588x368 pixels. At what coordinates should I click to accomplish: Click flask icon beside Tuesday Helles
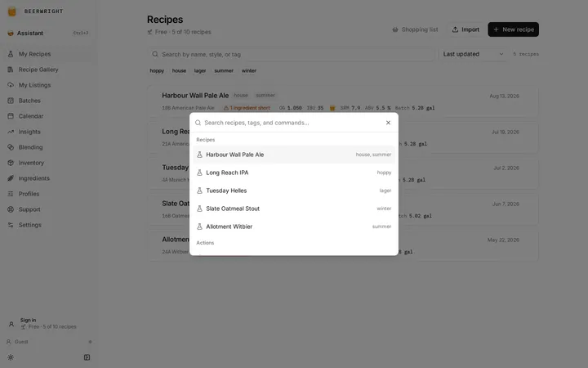pyautogui.click(x=199, y=191)
